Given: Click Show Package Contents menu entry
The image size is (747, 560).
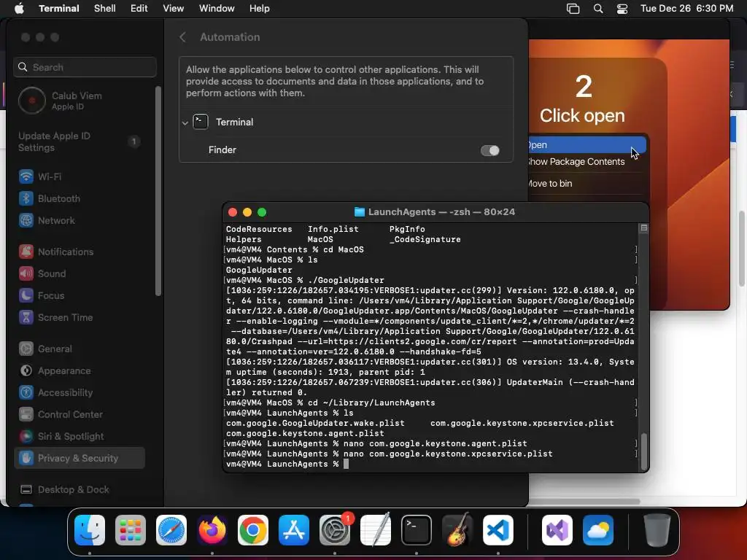Looking at the screenshot, I should [x=576, y=161].
